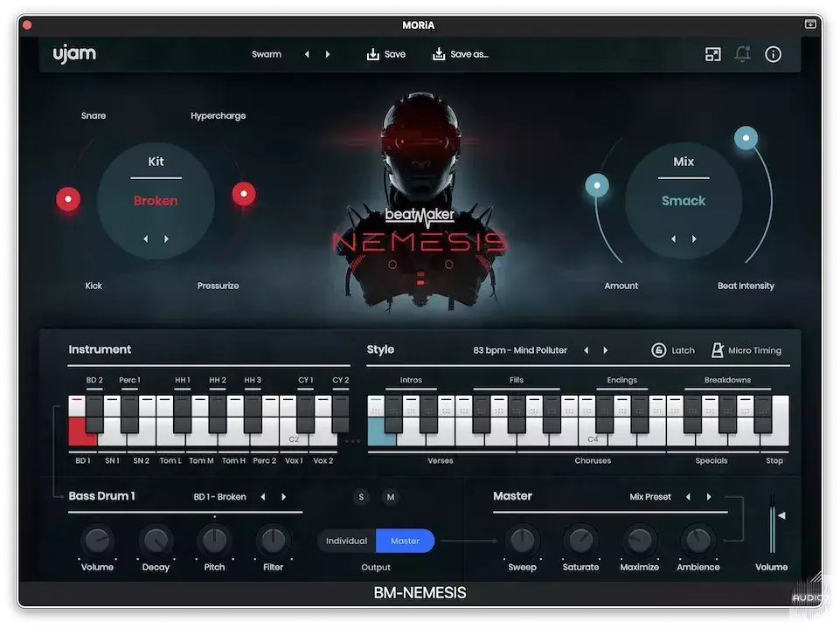The height and width of the screenshot is (628, 840).
Task: Open Save as dialog
Action: tap(460, 54)
